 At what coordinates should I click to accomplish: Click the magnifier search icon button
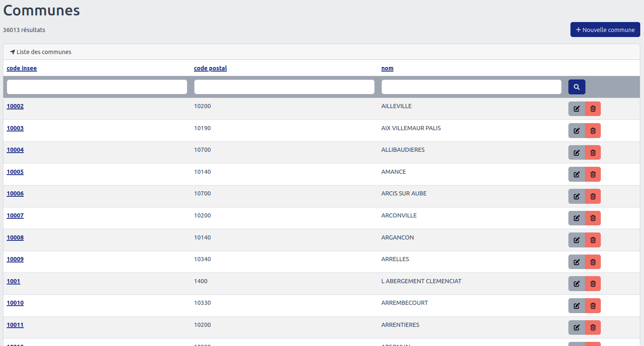[576, 87]
